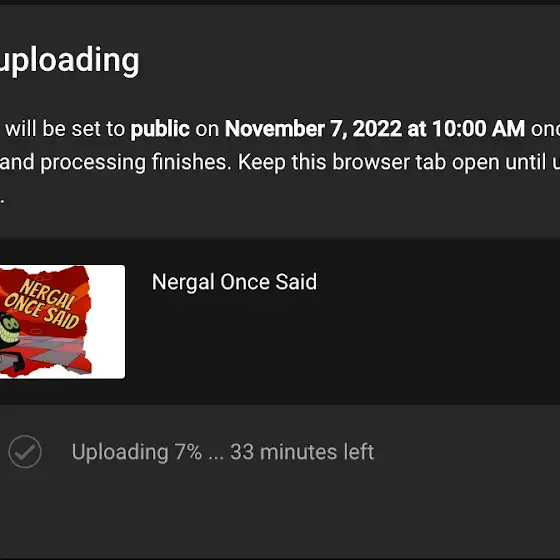This screenshot has height=560, width=560.
Task: Click the 33 minutes left estimate
Action: coord(302,452)
